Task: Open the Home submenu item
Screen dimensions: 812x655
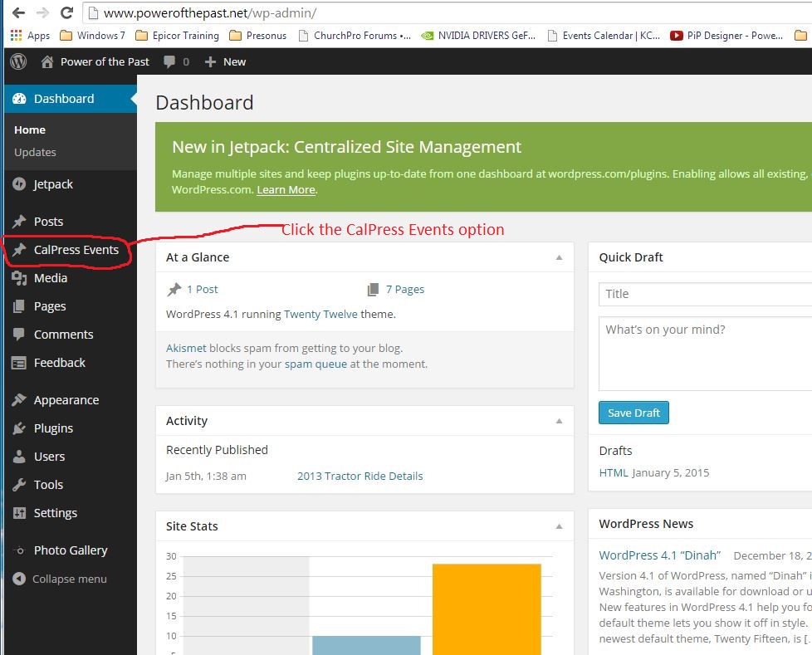Action: pyautogui.click(x=30, y=130)
